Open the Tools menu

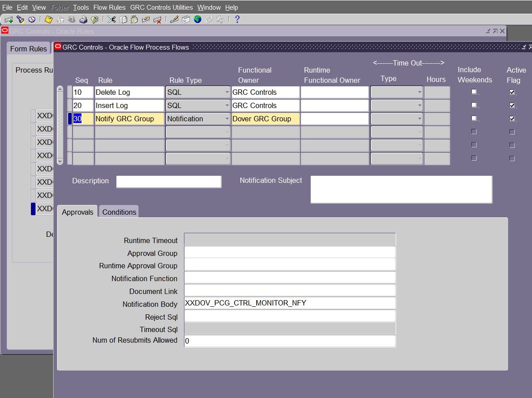click(81, 8)
